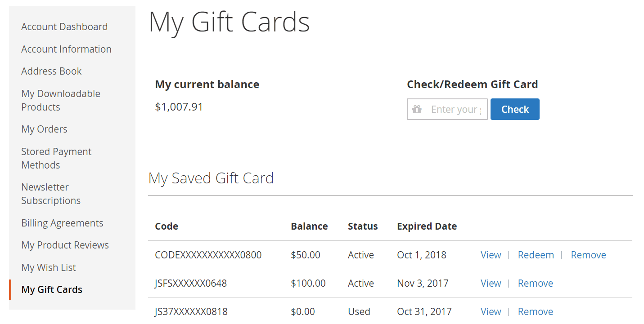The width and height of the screenshot is (644, 324).
Task: Focus the gift card code input field
Action: coord(447,109)
